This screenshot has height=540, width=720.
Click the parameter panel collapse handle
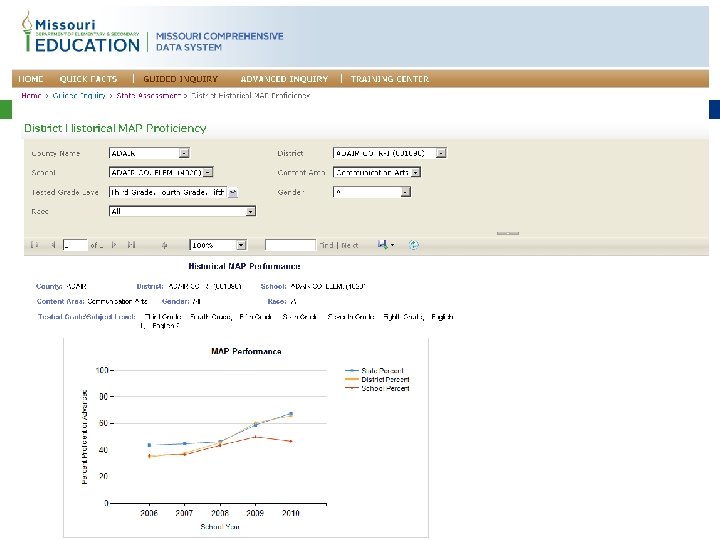(507, 234)
